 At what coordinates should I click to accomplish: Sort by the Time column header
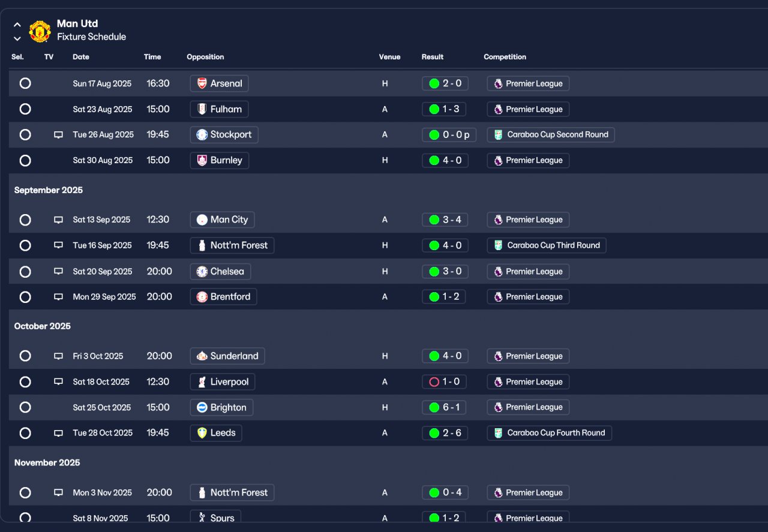coord(152,57)
